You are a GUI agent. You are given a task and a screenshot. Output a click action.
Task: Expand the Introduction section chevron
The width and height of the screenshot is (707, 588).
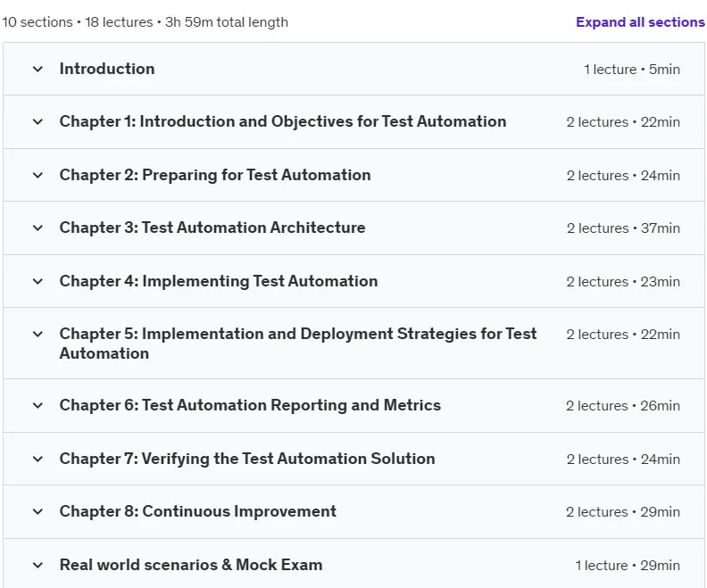(x=37, y=70)
